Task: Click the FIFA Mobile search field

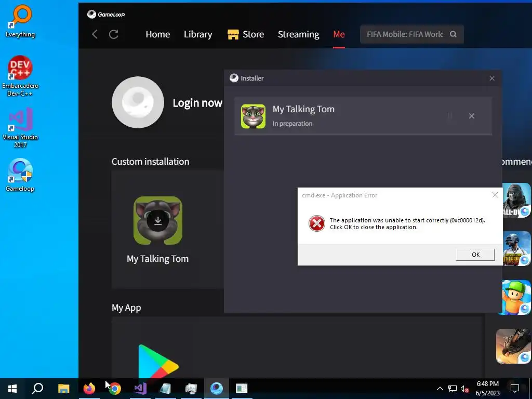Action: click(411, 34)
